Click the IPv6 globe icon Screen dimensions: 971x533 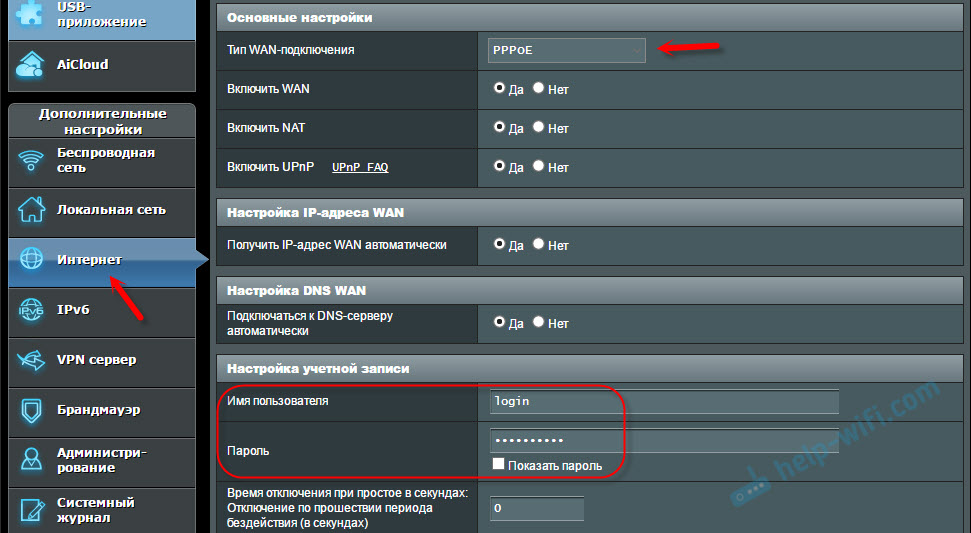(32, 310)
